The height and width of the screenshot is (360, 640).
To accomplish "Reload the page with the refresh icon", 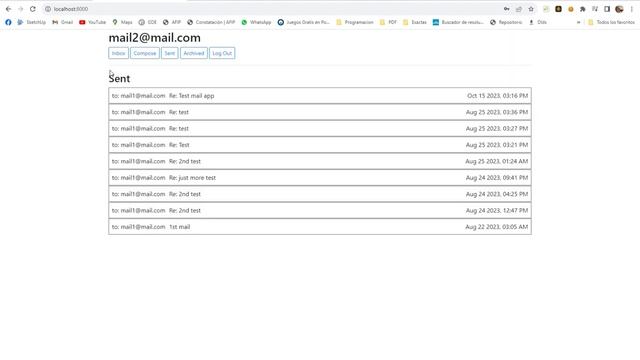I will click(33, 9).
